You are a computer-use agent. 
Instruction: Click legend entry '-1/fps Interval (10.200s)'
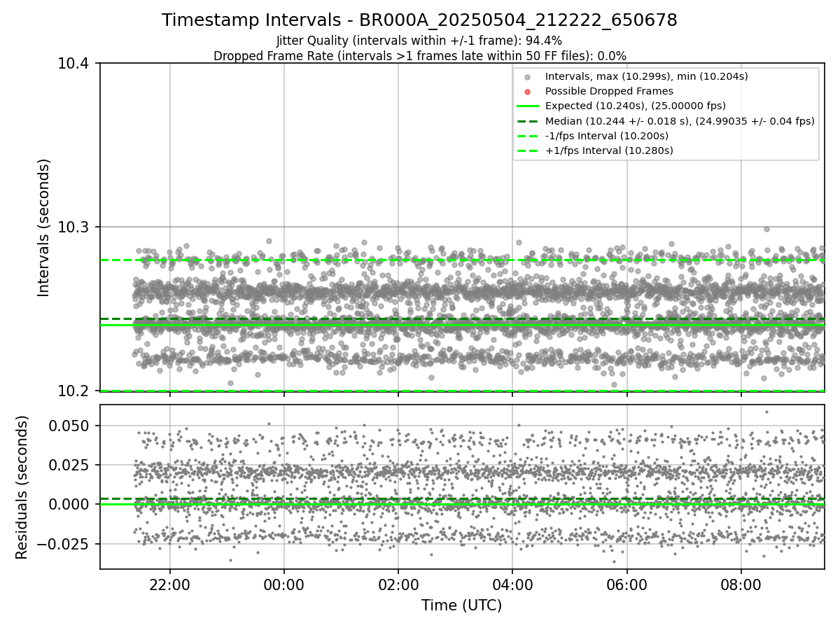pos(607,136)
